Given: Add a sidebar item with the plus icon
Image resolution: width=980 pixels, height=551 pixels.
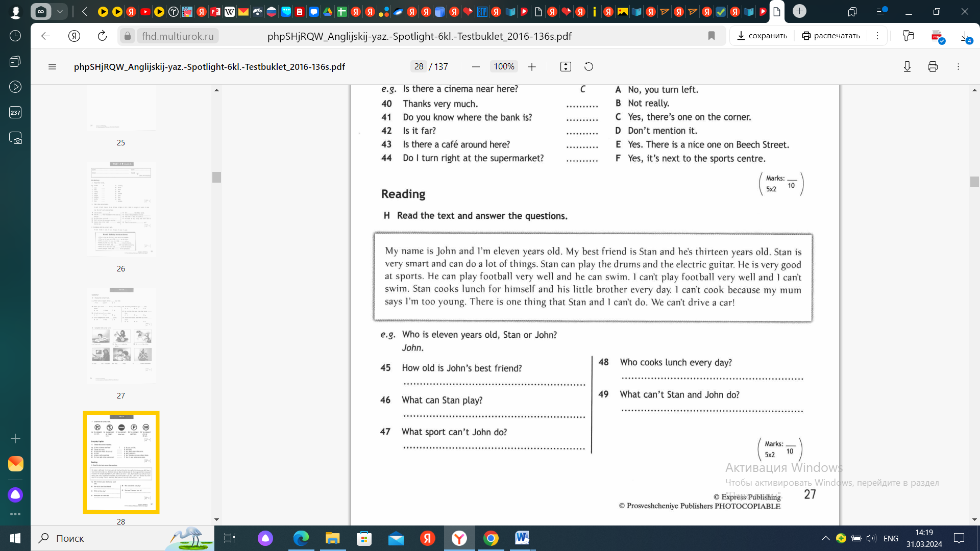Looking at the screenshot, I should [x=15, y=439].
